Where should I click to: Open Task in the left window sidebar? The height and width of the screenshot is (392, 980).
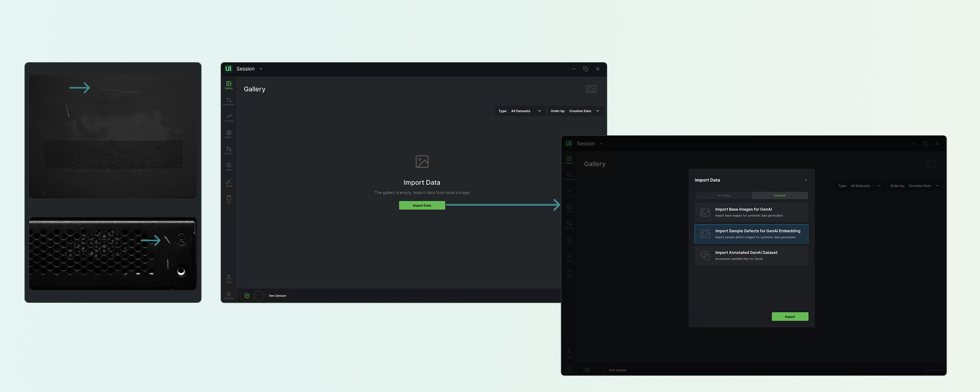click(229, 199)
